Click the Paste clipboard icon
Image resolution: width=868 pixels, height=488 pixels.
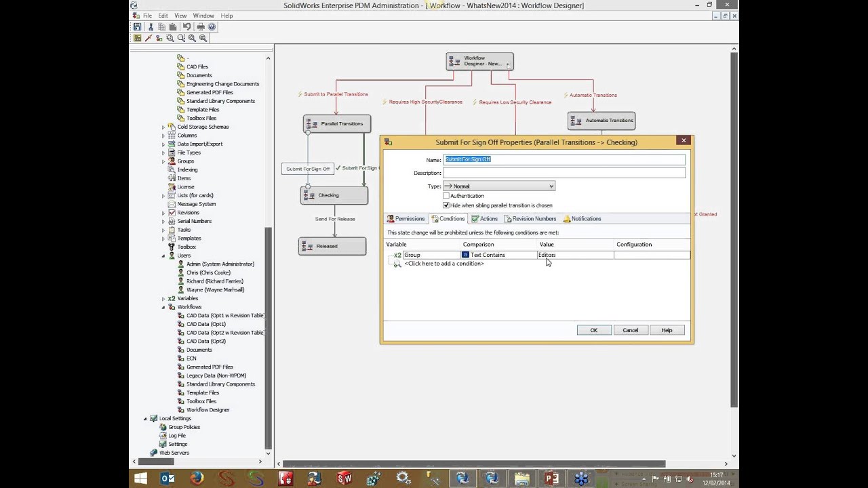point(172,26)
